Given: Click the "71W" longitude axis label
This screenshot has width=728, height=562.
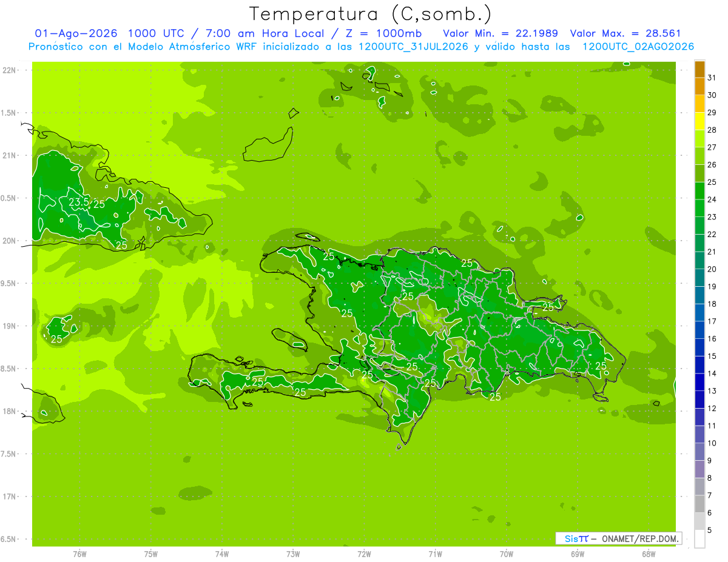Looking at the screenshot, I should pos(435,554).
